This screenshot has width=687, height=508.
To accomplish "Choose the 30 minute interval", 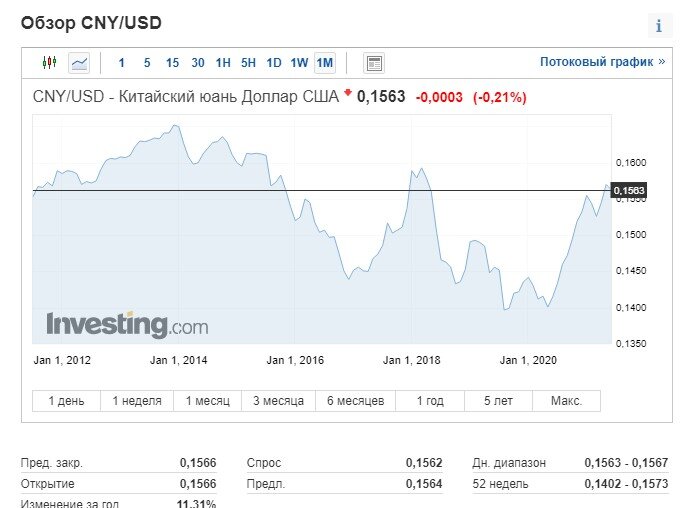I will tap(198, 63).
